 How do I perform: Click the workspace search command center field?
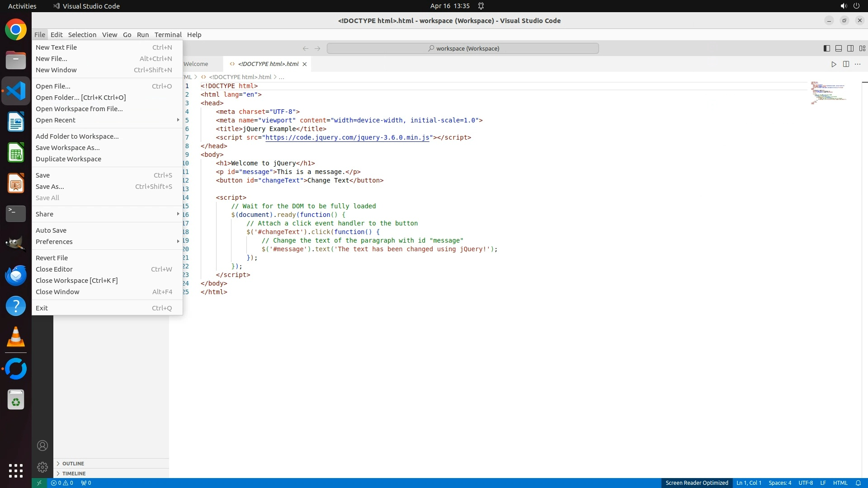463,48
